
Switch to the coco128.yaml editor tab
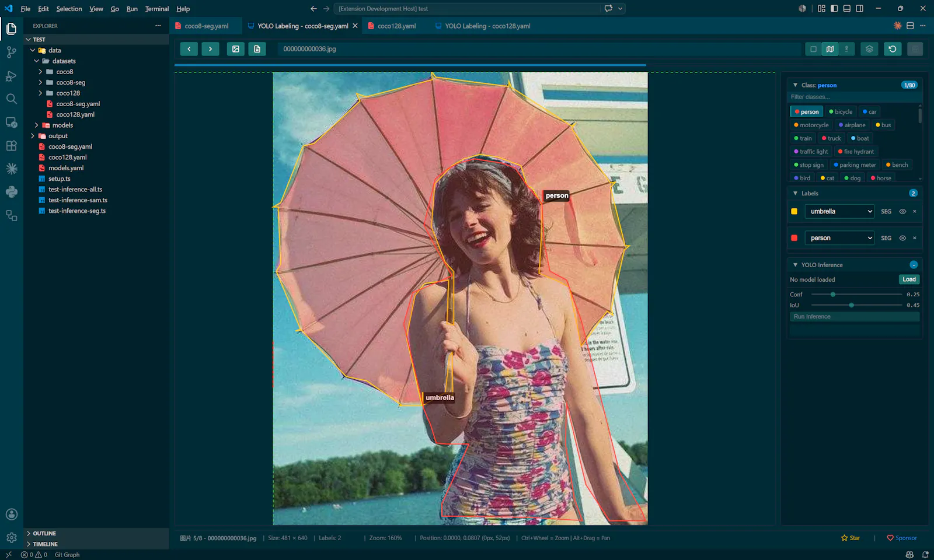pyautogui.click(x=396, y=26)
